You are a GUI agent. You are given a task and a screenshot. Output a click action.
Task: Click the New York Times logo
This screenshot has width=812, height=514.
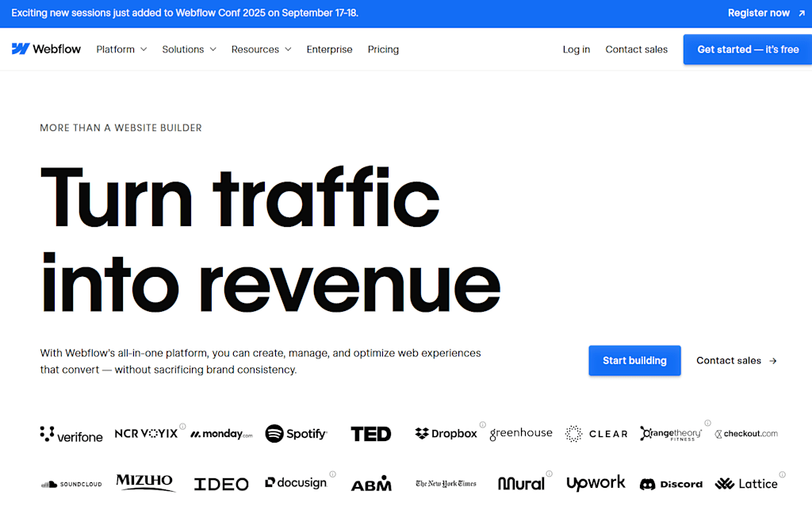pos(446,483)
